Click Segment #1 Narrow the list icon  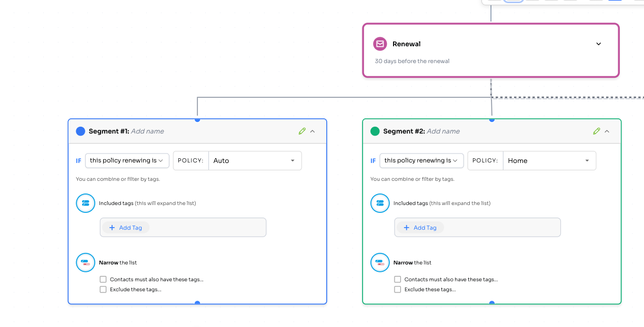click(x=86, y=262)
